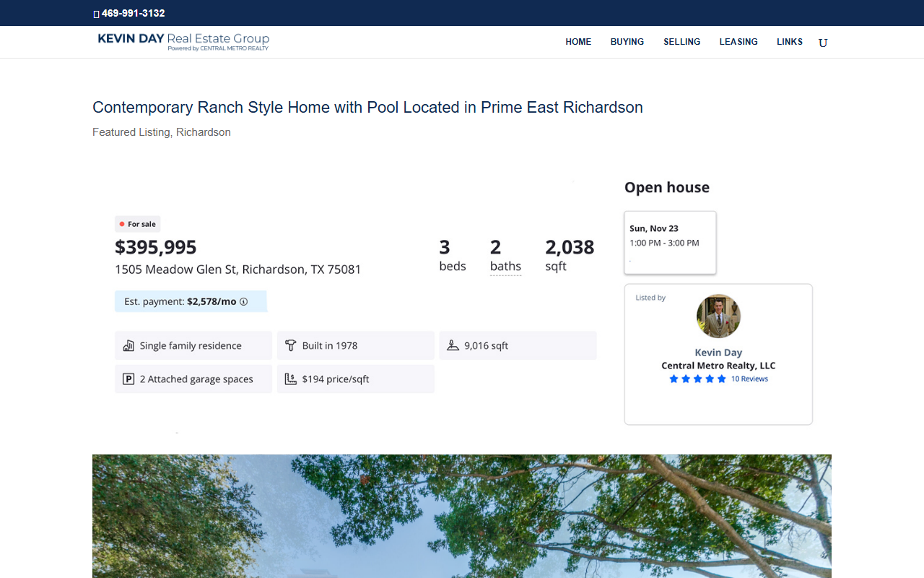The image size is (924, 578).
Task: Open the Richardson category link
Action: pos(204,132)
